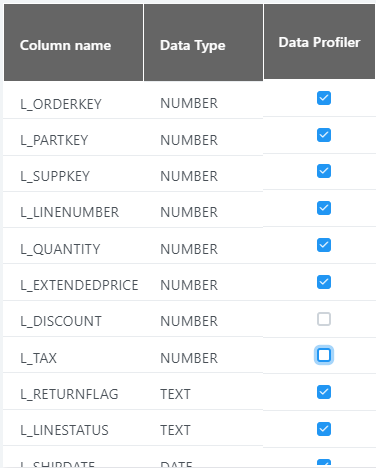The height and width of the screenshot is (468, 376).
Task: Click NUMBER type of L_DISCOUNT row
Action: [x=189, y=321]
